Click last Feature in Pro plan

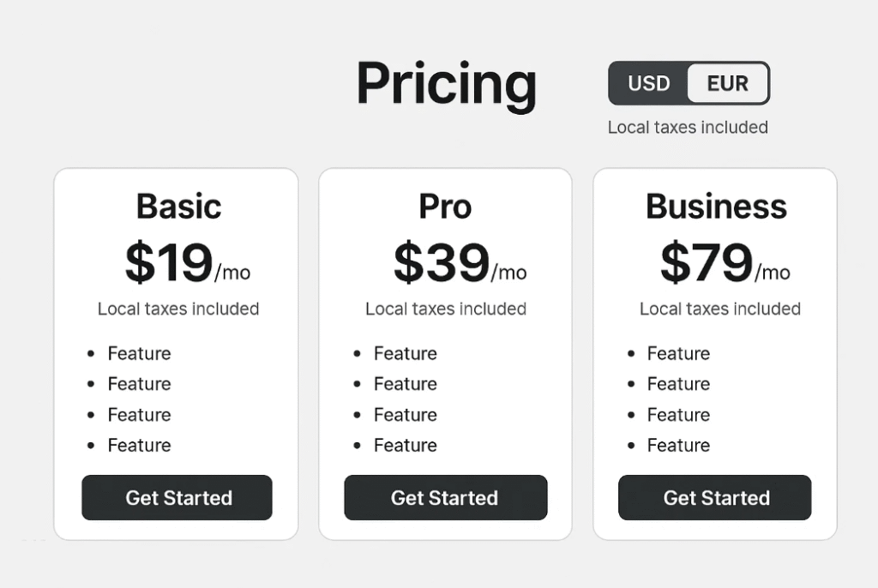click(x=406, y=445)
